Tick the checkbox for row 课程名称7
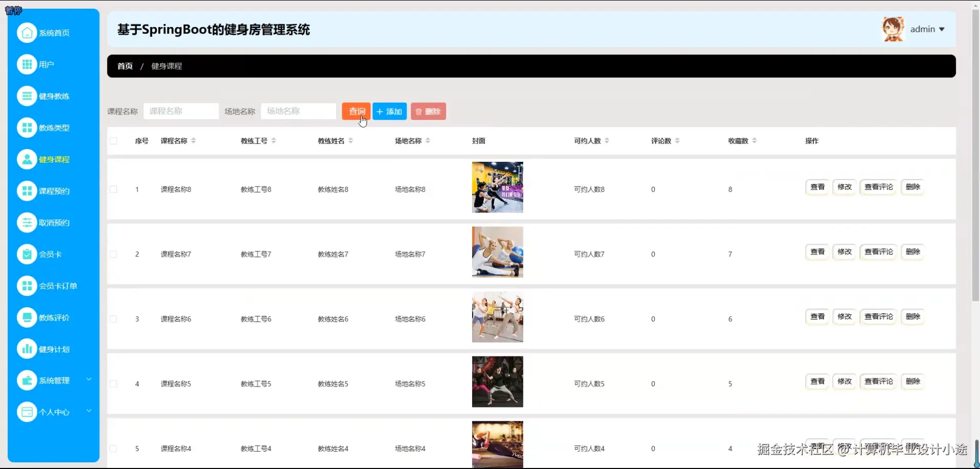 (114, 254)
